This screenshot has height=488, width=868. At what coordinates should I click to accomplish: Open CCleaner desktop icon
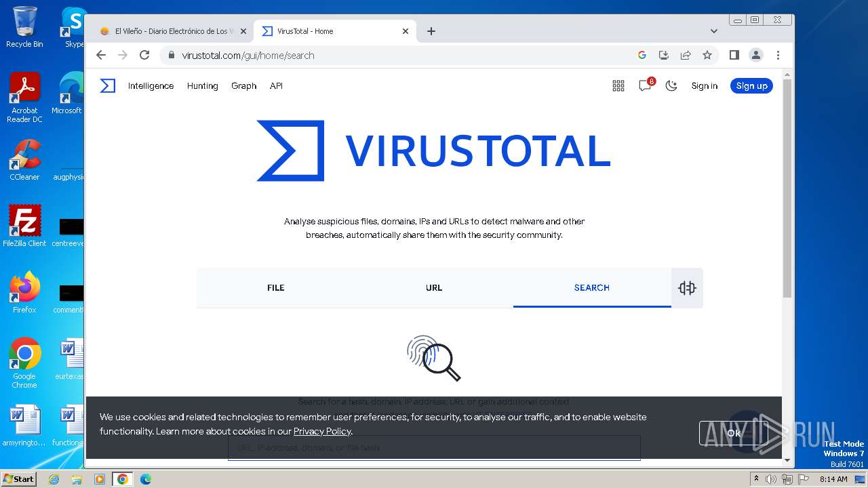[x=24, y=161]
